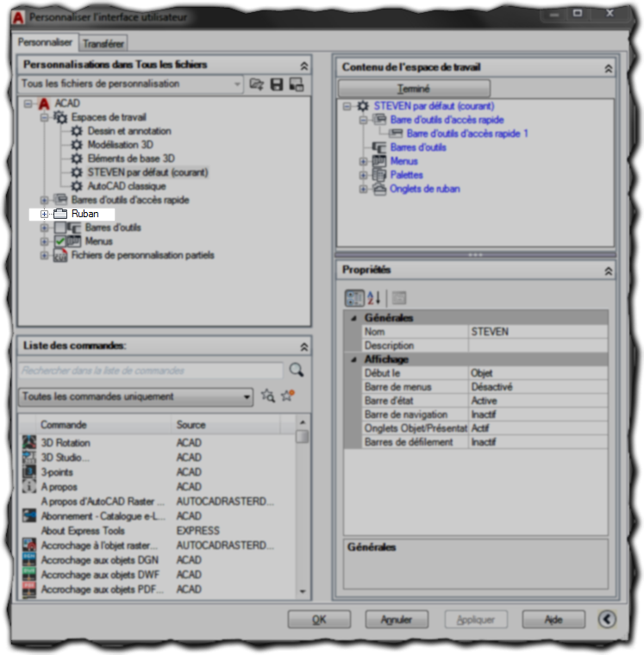This screenshot has height=655, width=644.
Task: Open help with the Aide button
Action: tap(553, 620)
